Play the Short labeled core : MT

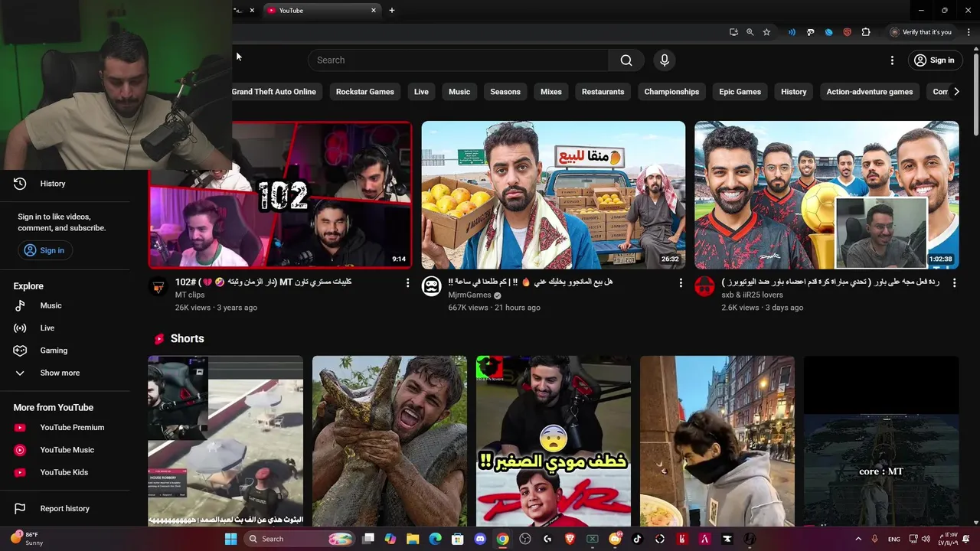point(881,441)
